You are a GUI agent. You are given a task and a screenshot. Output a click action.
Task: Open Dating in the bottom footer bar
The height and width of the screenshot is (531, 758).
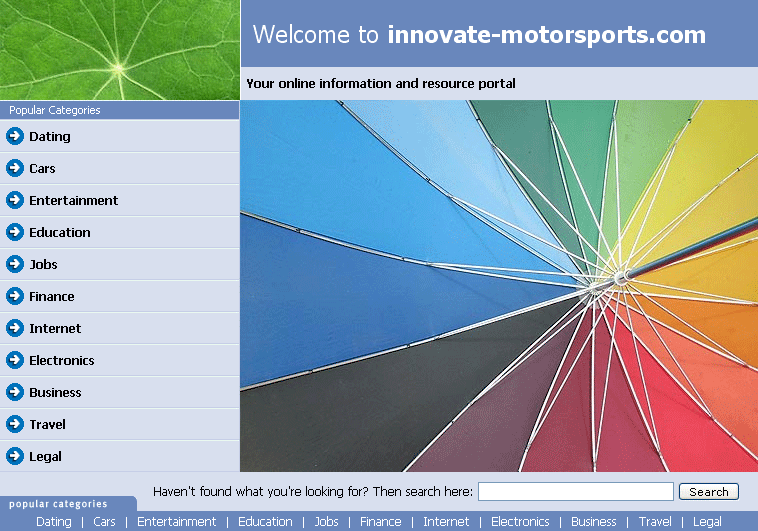(54, 522)
